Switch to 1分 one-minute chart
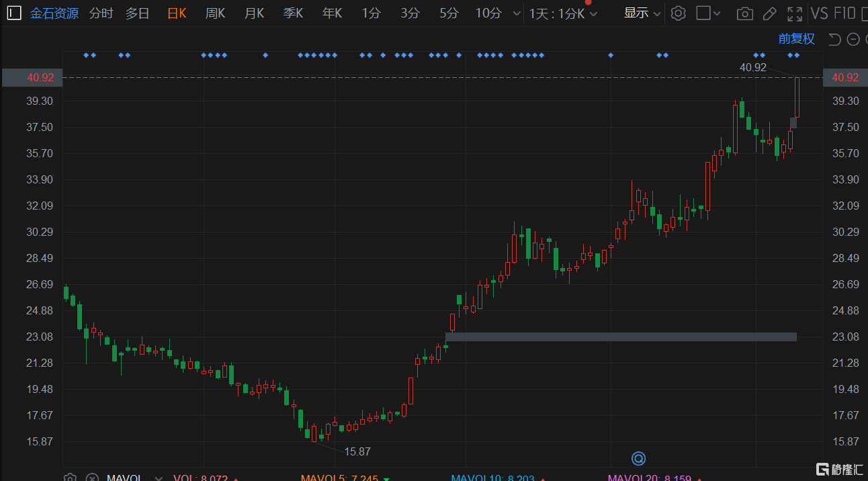The width and height of the screenshot is (868, 481). (371, 13)
